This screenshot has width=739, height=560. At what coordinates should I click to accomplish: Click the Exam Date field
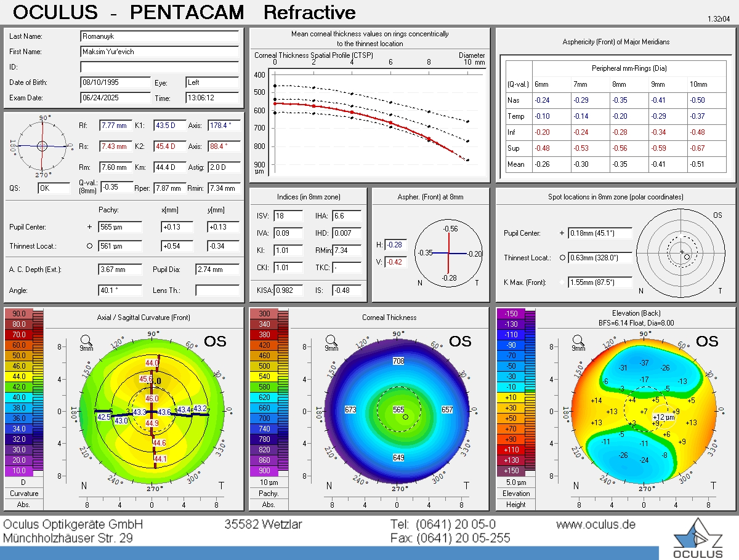116,97
